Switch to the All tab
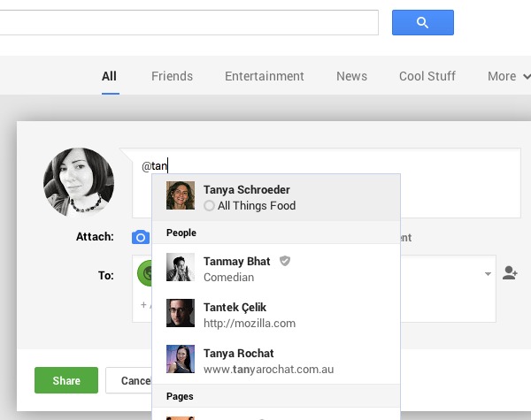 (110, 76)
